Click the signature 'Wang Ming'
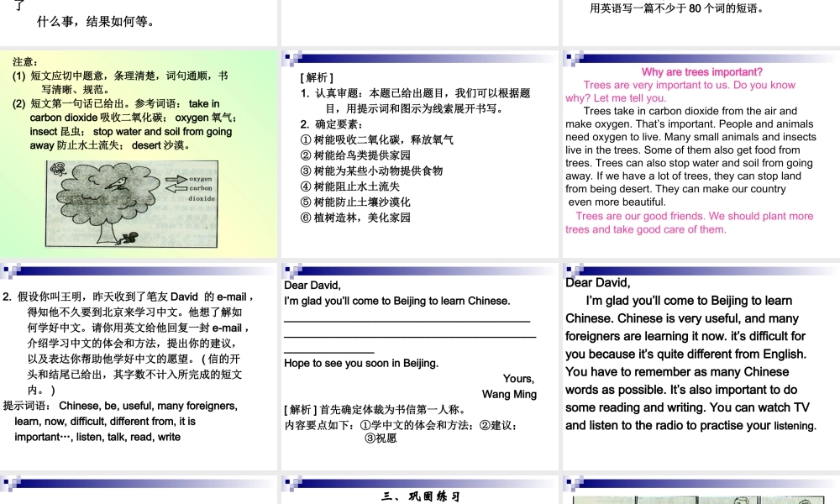Image resolution: width=840 pixels, height=504 pixels. click(x=509, y=394)
